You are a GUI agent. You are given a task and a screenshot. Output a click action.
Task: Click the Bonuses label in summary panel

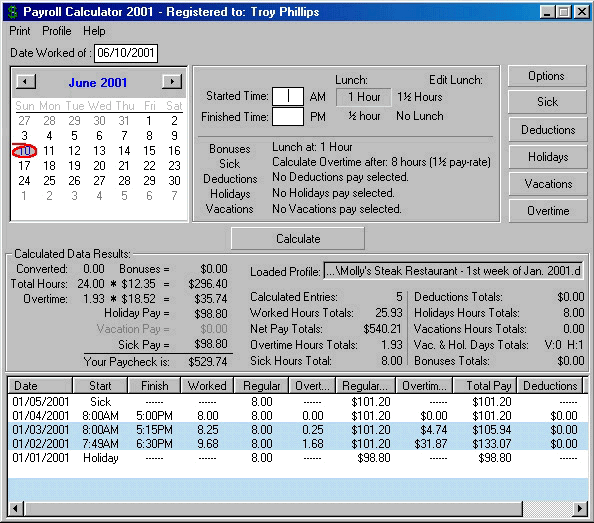(x=230, y=149)
